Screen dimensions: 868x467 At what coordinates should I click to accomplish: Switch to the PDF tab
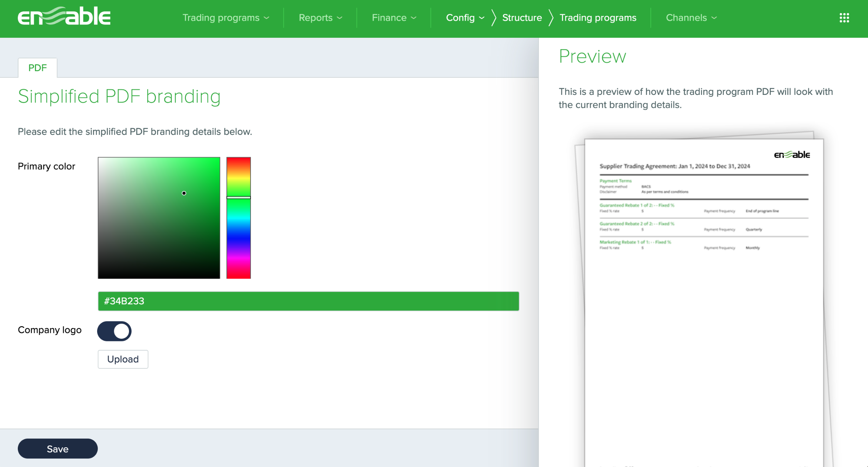(37, 68)
